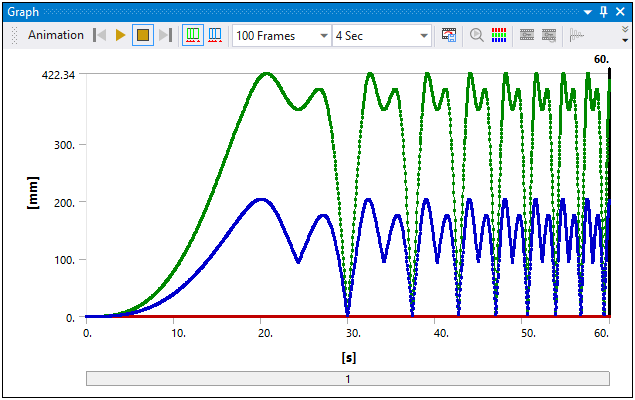Click the second grayed keyframe filmstrip icon
Screen dimensions: 635x400
(x=549, y=35)
